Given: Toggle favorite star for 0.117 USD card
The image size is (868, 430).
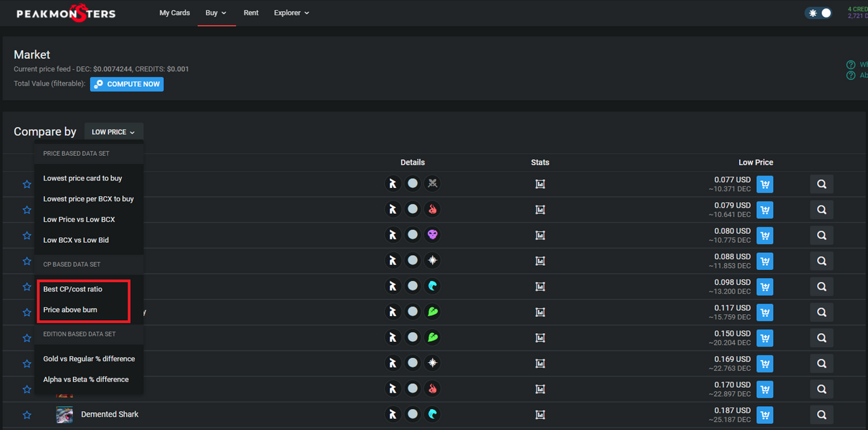Looking at the screenshot, I should click(x=27, y=313).
